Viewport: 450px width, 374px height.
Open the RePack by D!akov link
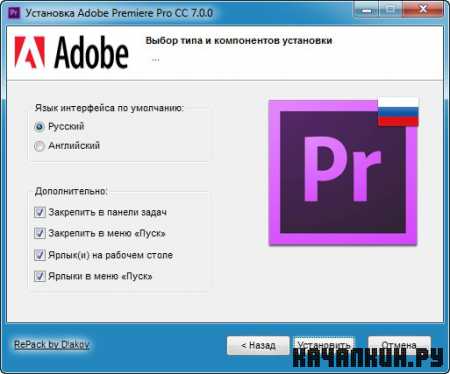(x=52, y=344)
